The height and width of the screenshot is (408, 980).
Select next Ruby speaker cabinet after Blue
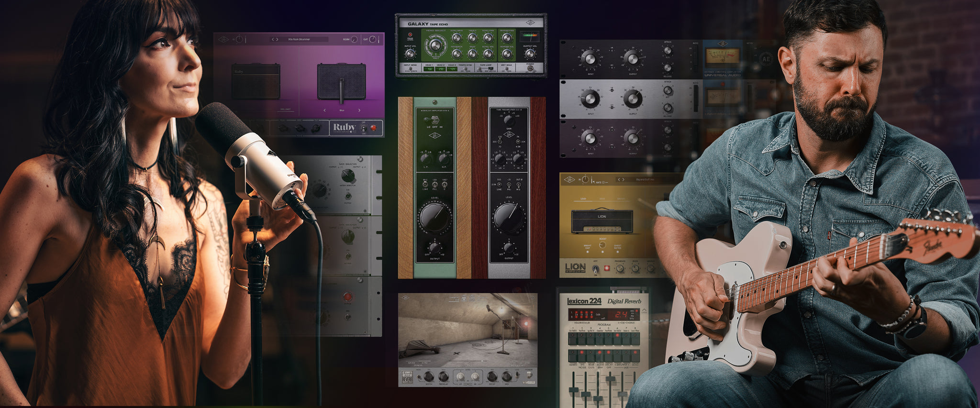coord(359,110)
